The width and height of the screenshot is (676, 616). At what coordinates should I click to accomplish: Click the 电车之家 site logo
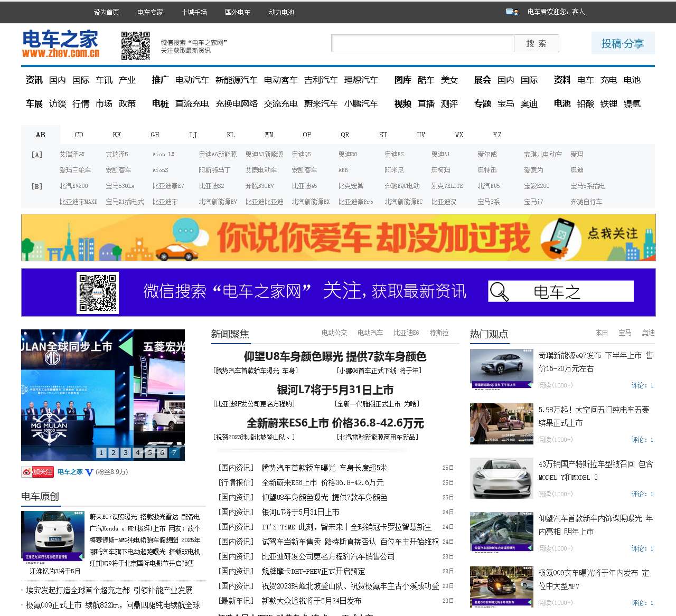click(x=60, y=44)
